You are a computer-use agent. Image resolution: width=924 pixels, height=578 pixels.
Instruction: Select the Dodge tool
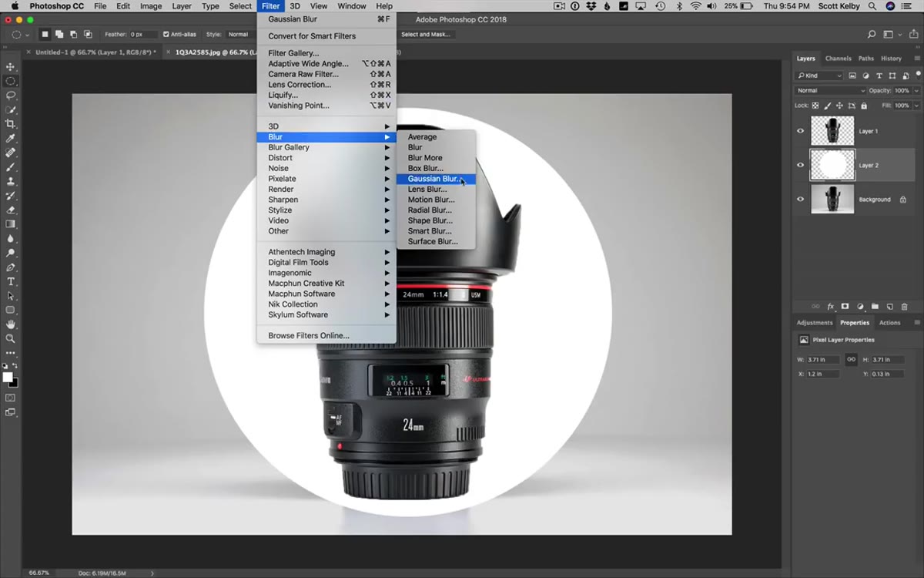11,253
